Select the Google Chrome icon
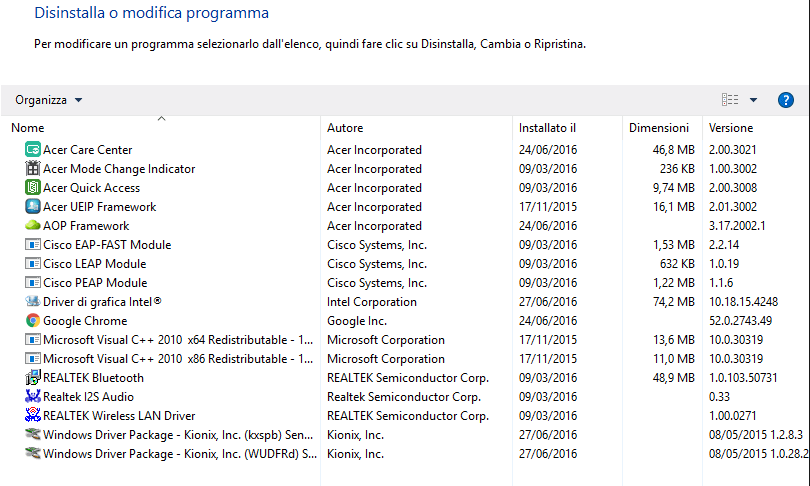 (x=32, y=321)
